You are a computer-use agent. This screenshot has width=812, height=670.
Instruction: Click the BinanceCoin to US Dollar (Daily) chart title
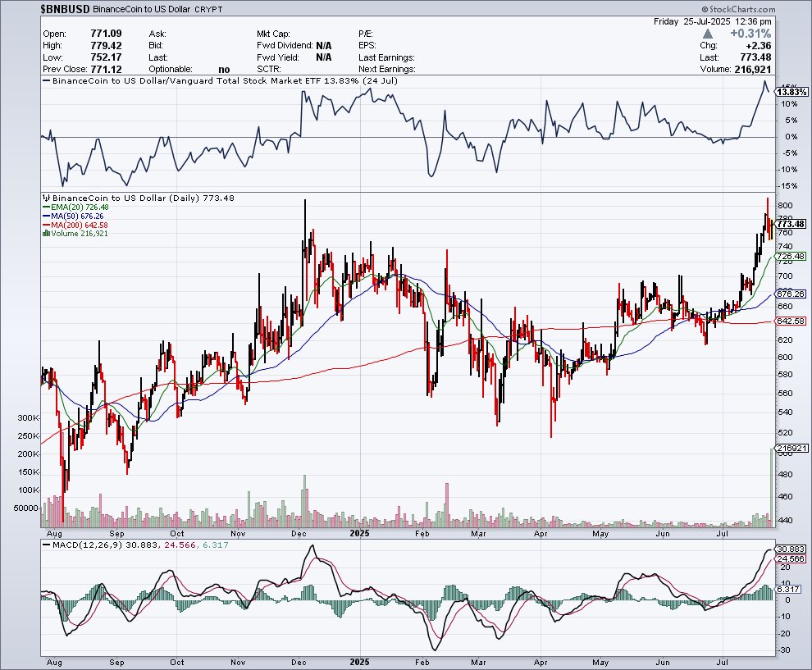(144, 198)
